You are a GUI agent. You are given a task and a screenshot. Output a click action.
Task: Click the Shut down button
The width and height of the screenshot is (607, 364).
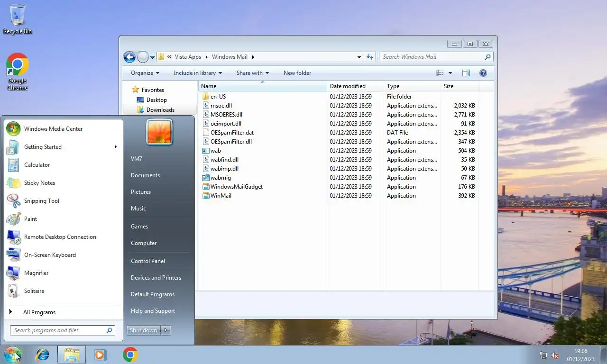click(144, 330)
